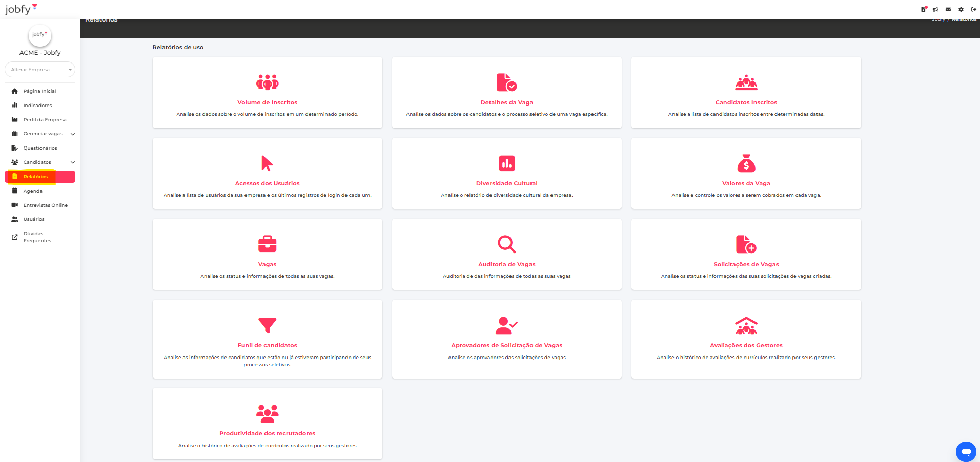The image size is (980, 462).
Task: Open the envelope messages icon
Action: [x=948, y=9]
